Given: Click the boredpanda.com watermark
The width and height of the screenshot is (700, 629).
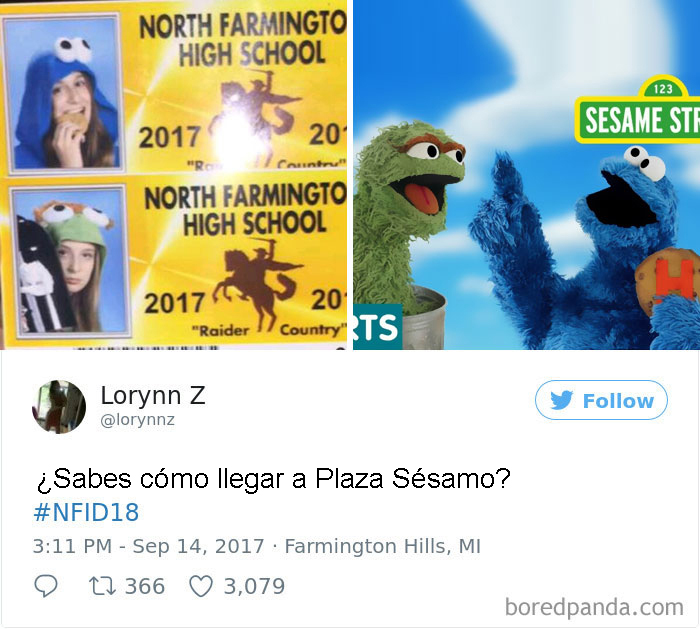Looking at the screenshot, I should (x=594, y=608).
